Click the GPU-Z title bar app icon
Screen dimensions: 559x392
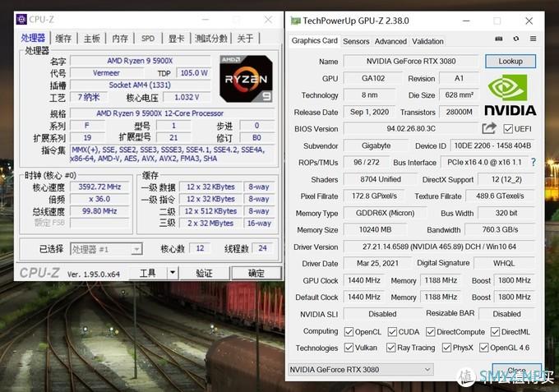(x=296, y=21)
